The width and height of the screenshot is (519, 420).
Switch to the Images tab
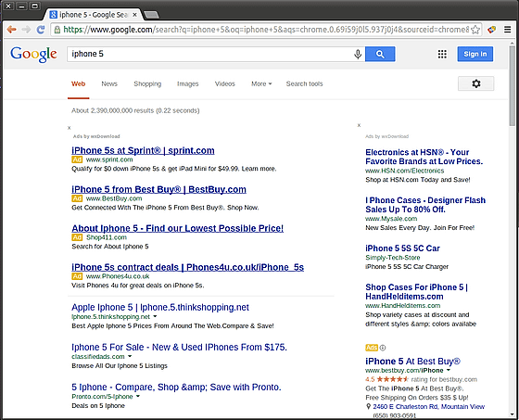point(187,83)
